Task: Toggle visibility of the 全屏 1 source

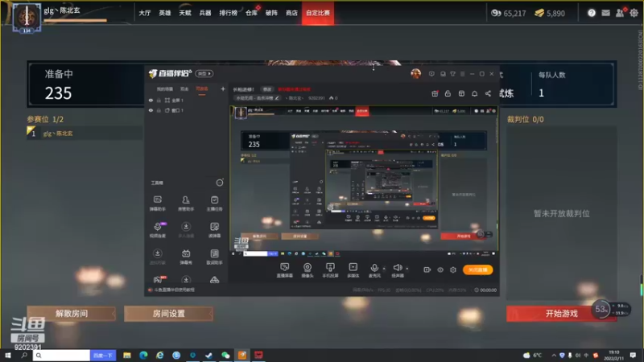Action: point(151,100)
